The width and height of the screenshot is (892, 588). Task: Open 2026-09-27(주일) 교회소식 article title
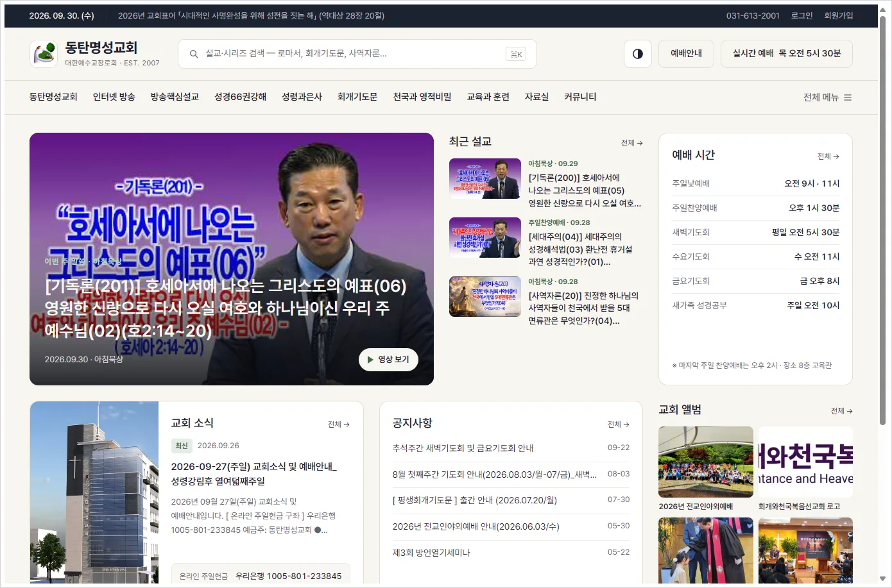click(x=254, y=474)
